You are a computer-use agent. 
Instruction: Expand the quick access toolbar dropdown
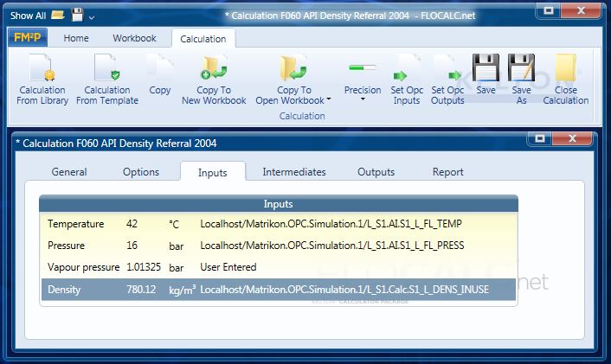coord(91,17)
